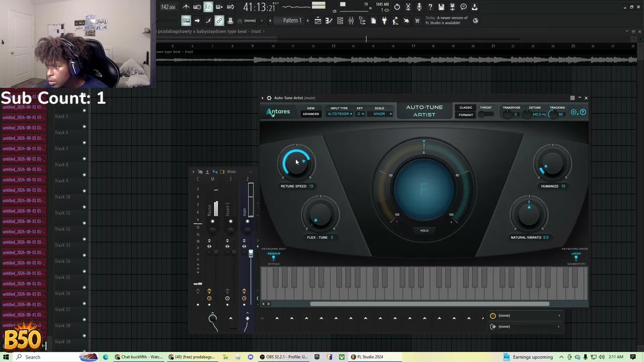The width and height of the screenshot is (644, 362).
Task: Enable Formant correction button
Action: coord(466,115)
